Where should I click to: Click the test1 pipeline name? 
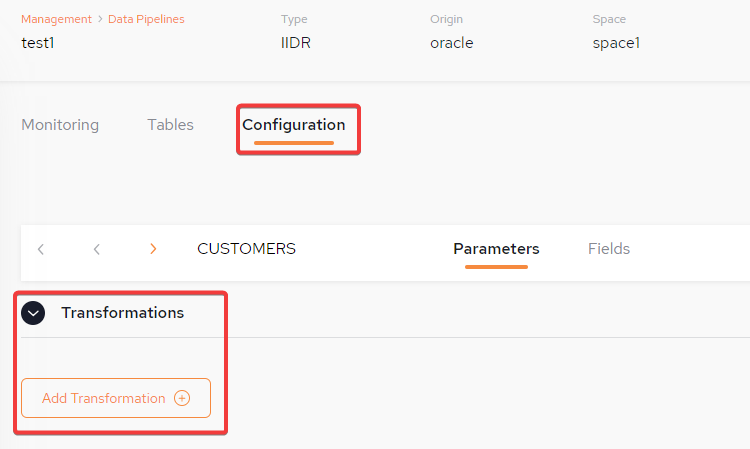coord(38,43)
